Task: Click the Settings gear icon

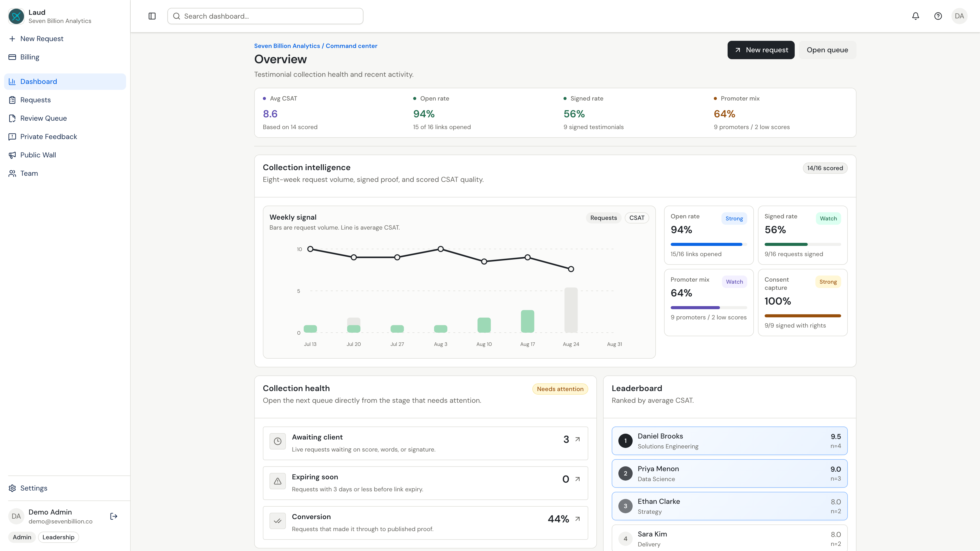Action: 12,488
